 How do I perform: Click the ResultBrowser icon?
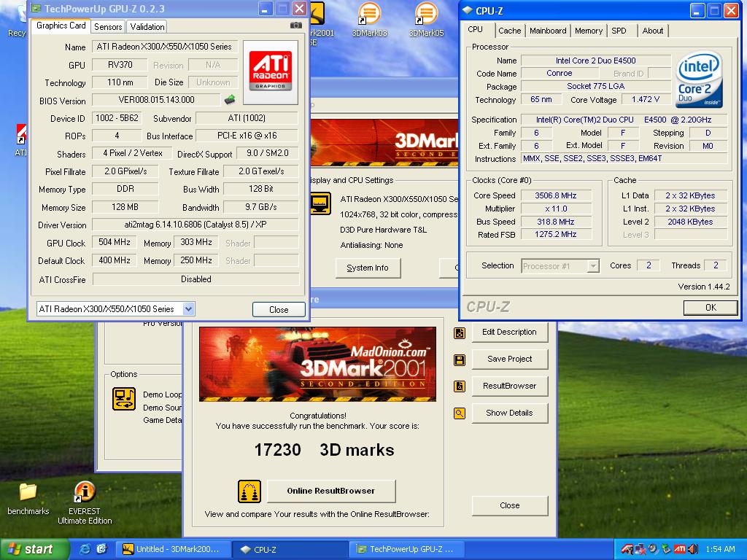pos(460,386)
